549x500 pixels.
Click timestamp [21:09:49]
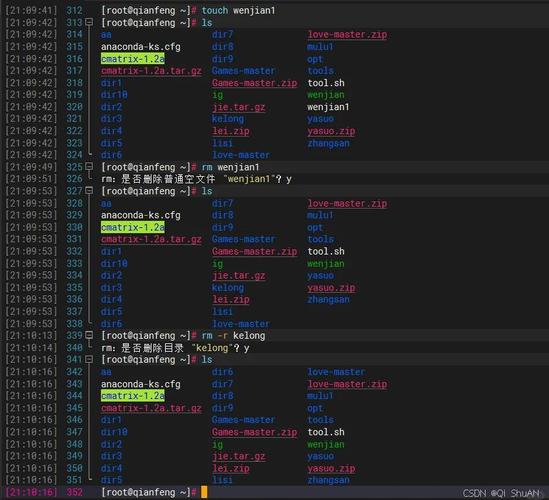tap(31, 167)
